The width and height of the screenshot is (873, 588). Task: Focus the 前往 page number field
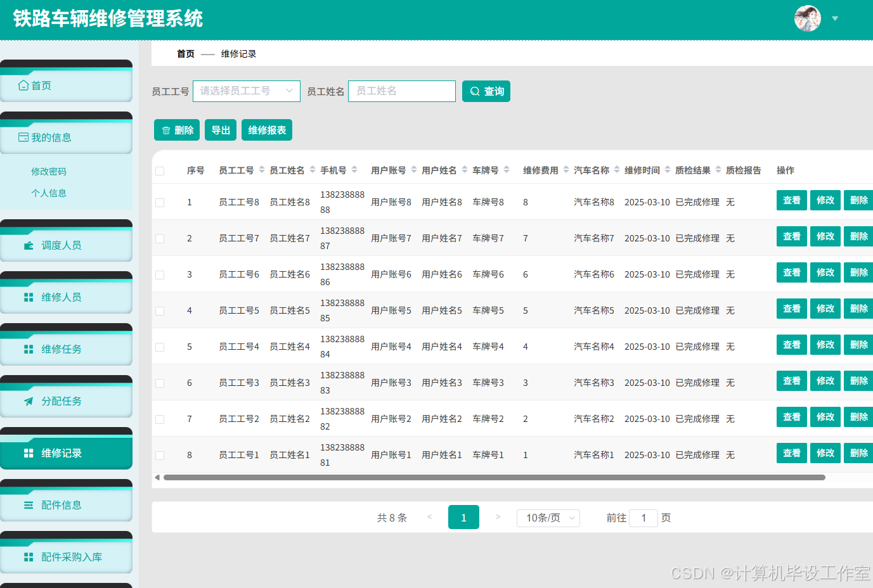tap(643, 518)
